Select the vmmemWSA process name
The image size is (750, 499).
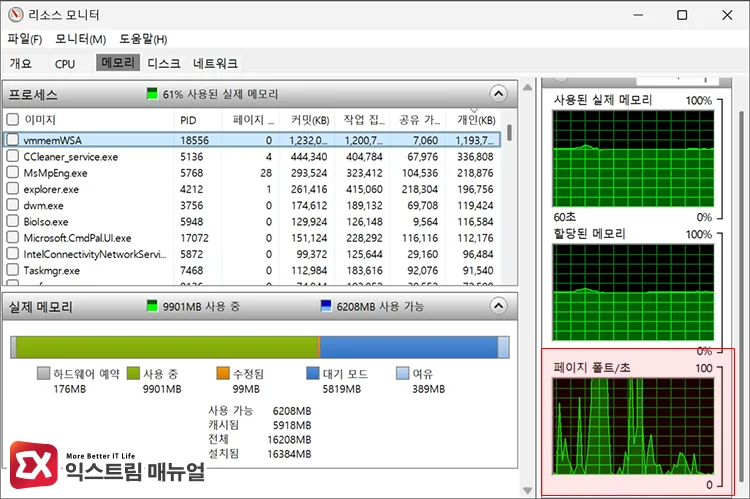53,140
